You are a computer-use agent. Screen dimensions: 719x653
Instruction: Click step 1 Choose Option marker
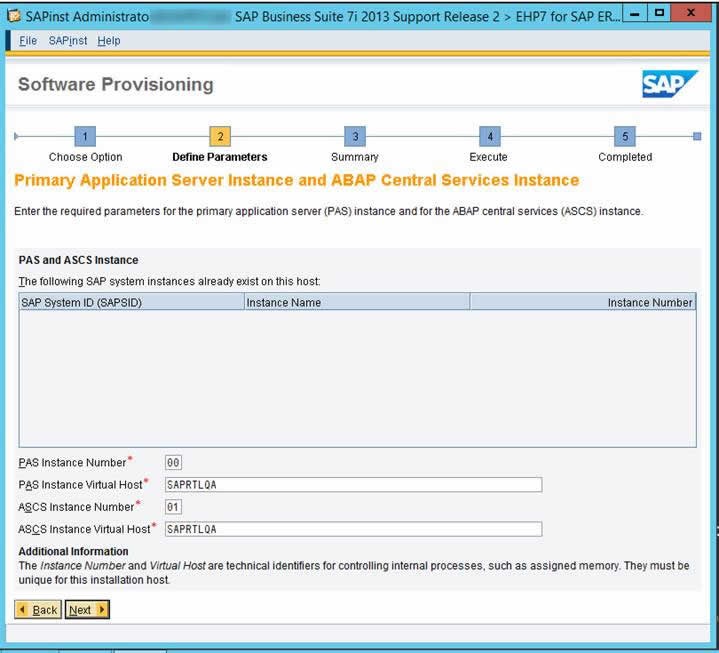pos(85,136)
